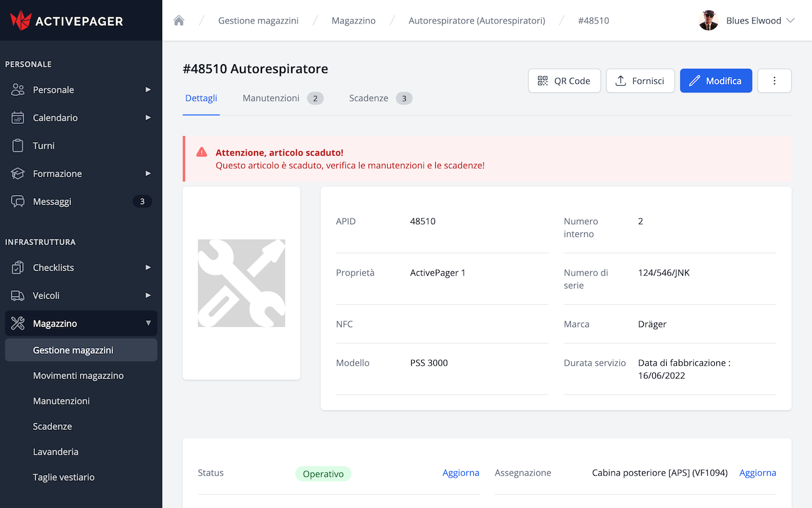Click the home icon in breadcrumb
The height and width of the screenshot is (508, 812).
(x=179, y=20)
